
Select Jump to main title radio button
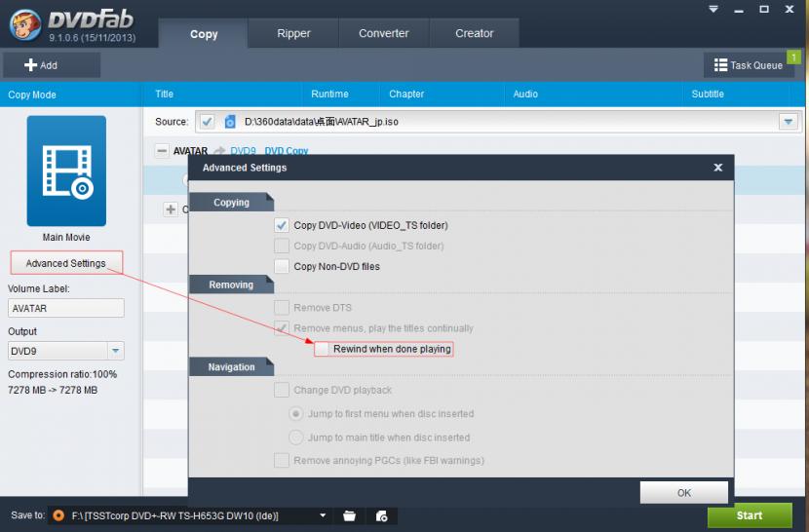click(296, 437)
